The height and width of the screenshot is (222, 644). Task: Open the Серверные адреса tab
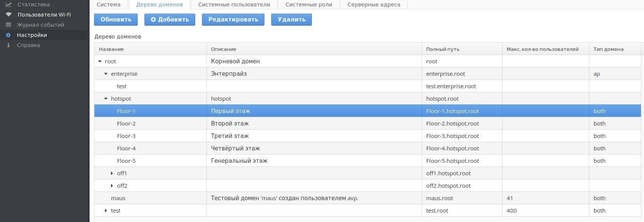(374, 5)
